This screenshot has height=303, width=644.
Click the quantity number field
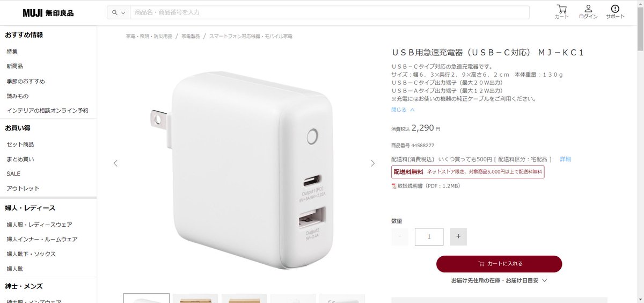(429, 236)
